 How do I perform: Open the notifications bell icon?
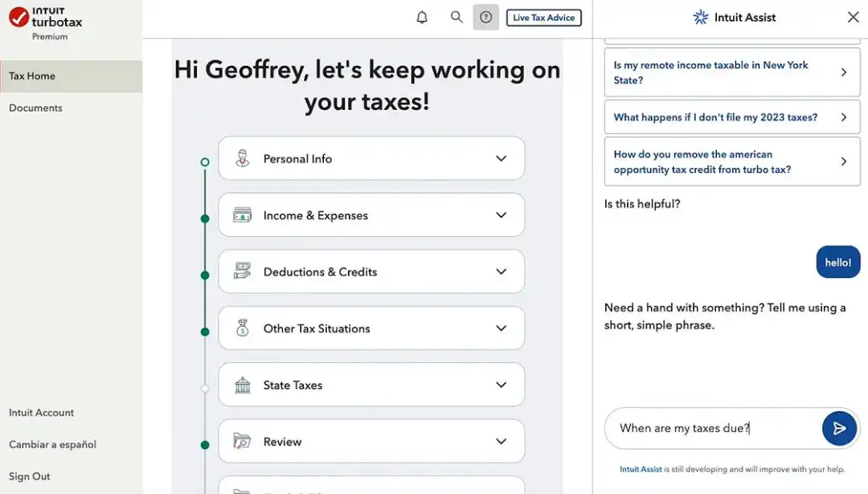click(x=422, y=18)
